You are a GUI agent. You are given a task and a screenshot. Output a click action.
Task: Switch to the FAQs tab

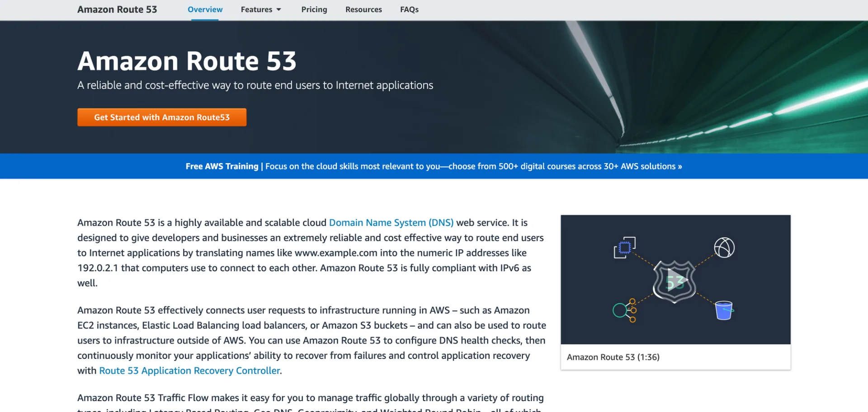409,9
